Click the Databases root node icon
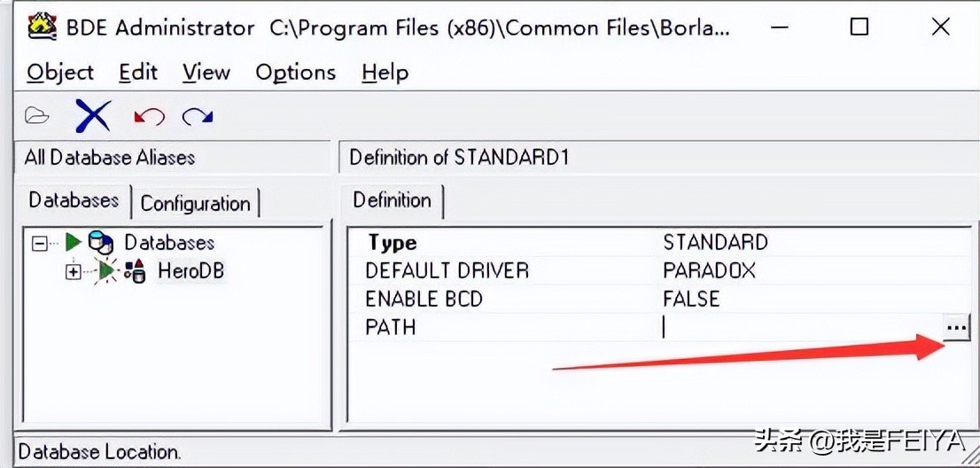Image resolution: width=980 pixels, height=468 pixels. click(100, 242)
